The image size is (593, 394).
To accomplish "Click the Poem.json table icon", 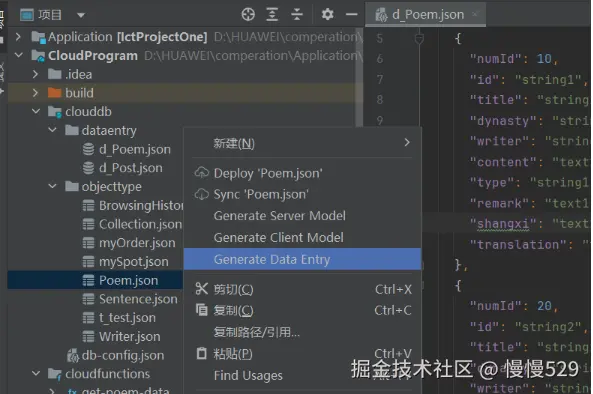I will (88, 280).
